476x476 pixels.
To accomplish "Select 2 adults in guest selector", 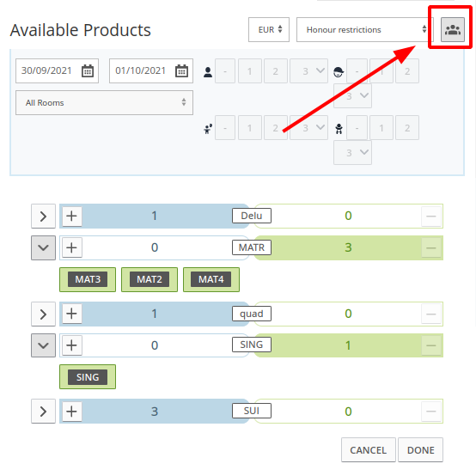I will point(275,71).
